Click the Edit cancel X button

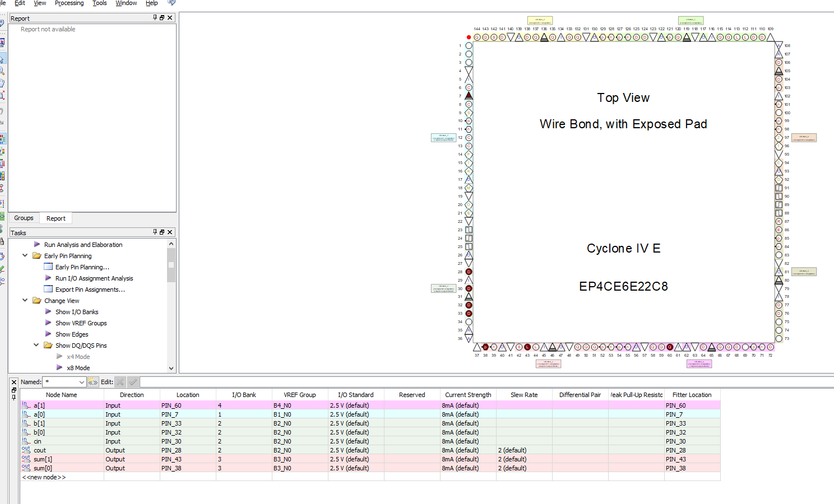[x=120, y=382]
